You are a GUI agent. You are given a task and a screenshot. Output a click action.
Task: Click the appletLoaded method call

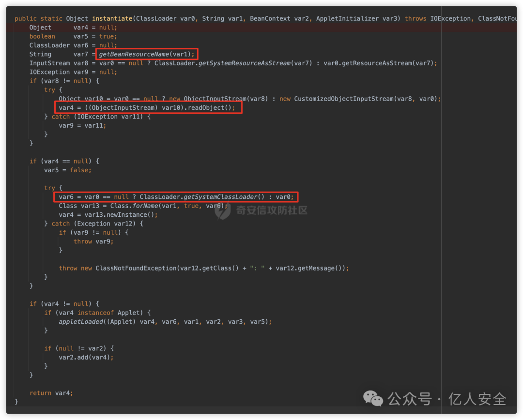(80, 321)
